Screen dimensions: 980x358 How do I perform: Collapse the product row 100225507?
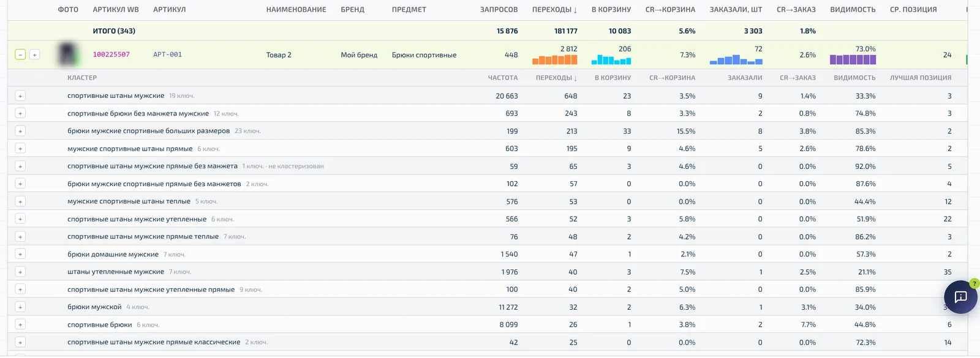tap(20, 55)
